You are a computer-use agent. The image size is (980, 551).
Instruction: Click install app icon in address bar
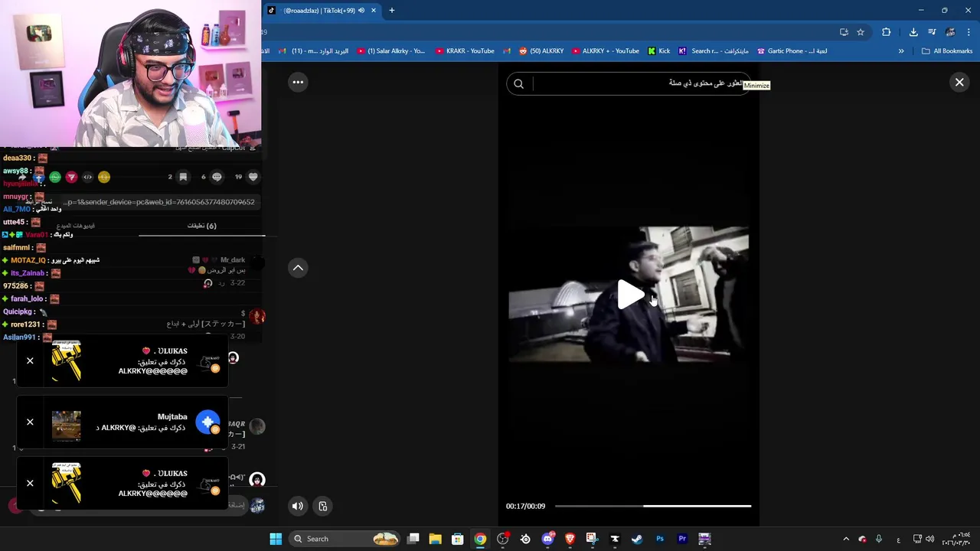[x=844, y=32]
